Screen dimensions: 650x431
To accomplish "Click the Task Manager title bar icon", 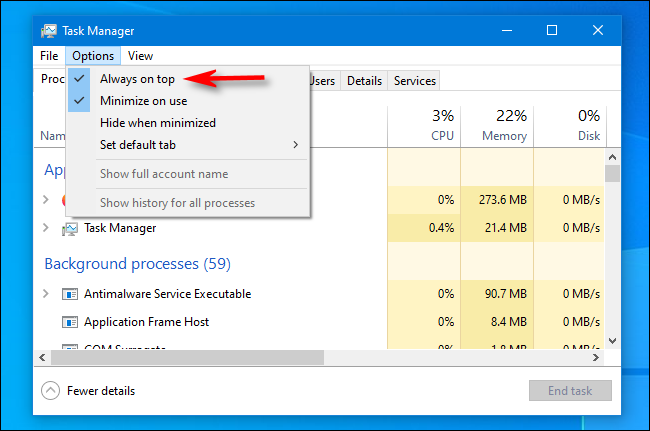I will 49,30.
